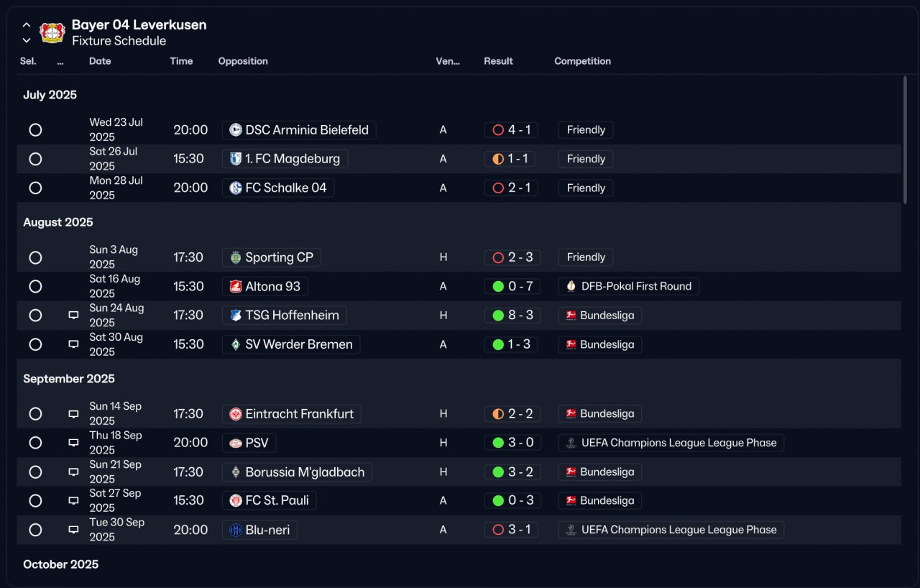This screenshot has height=588, width=920.
Task: Click the Bayer 04 Leverkusen club crest
Action: [x=52, y=32]
